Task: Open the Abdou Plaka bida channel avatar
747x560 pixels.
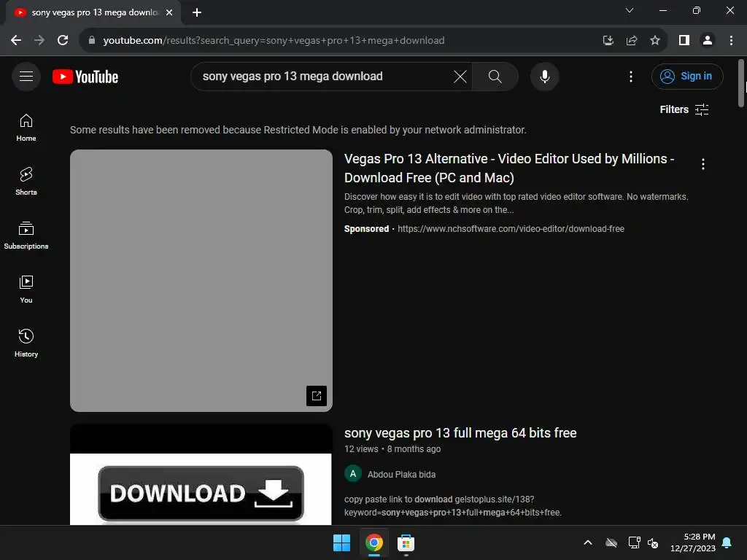Action: coord(353,474)
